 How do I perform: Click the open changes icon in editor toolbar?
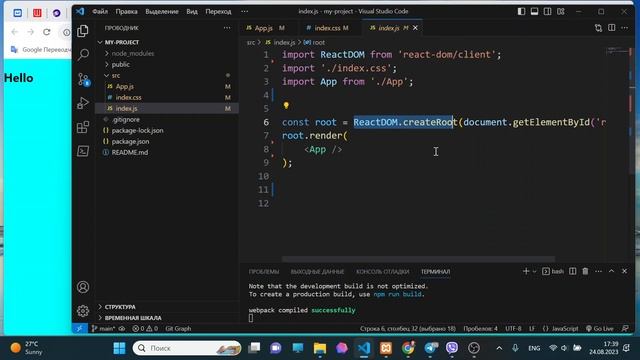click(598, 28)
